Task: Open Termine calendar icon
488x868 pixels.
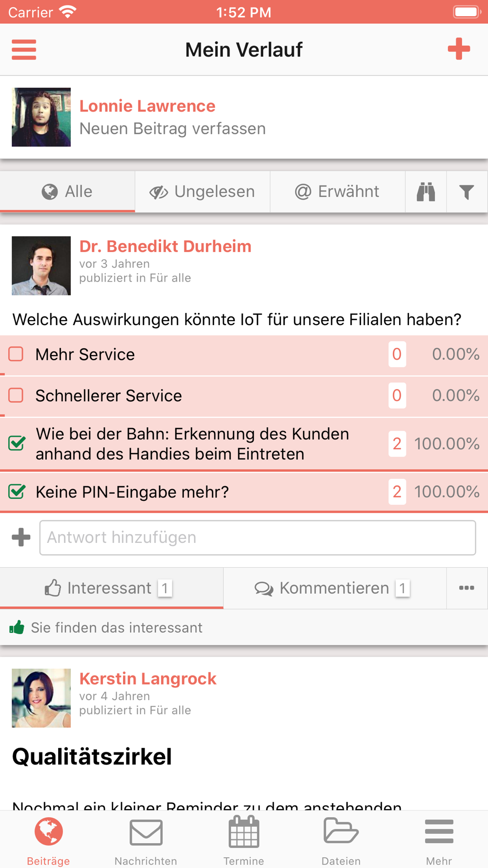Action: (x=244, y=831)
